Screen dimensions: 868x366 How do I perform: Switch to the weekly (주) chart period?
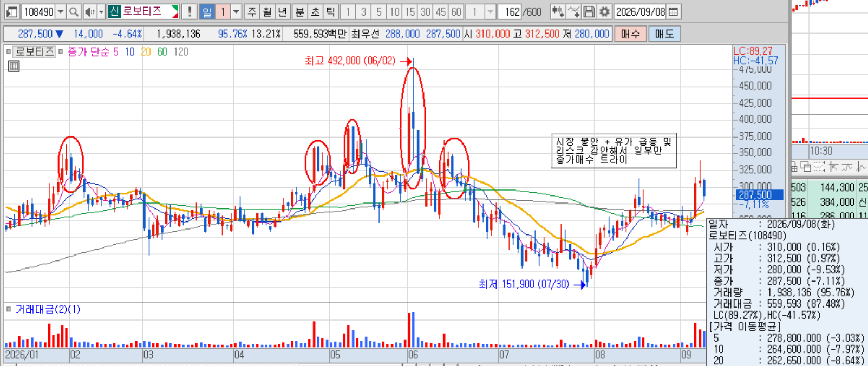coord(252,11)
